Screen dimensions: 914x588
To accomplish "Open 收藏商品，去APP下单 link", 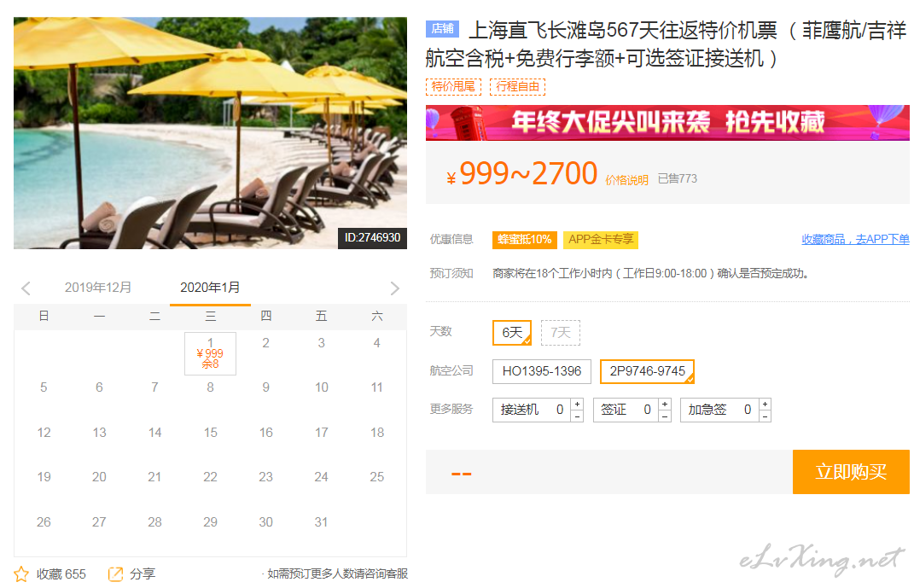I will 855,239.
